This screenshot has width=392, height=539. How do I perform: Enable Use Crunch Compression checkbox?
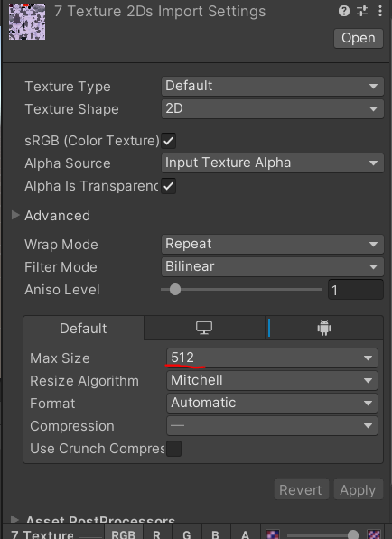click(x=173, y=449)
